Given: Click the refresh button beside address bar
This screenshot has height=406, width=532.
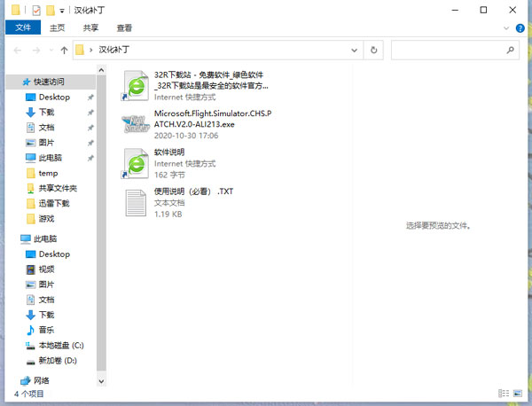Looking at the screenshot, I should pos(374,51).
